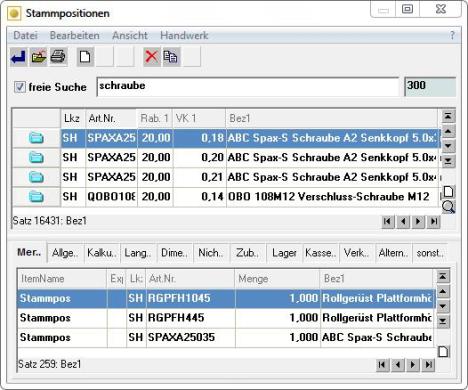Switch to the Allge.. tab
This screenshot has width=468, height=390.
pos(65,253)
